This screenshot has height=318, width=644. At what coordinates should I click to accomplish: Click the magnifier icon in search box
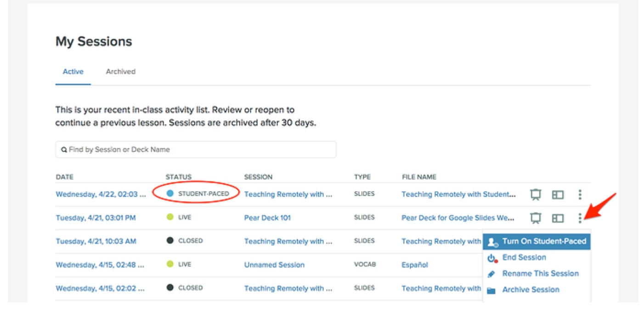point(64,150)
